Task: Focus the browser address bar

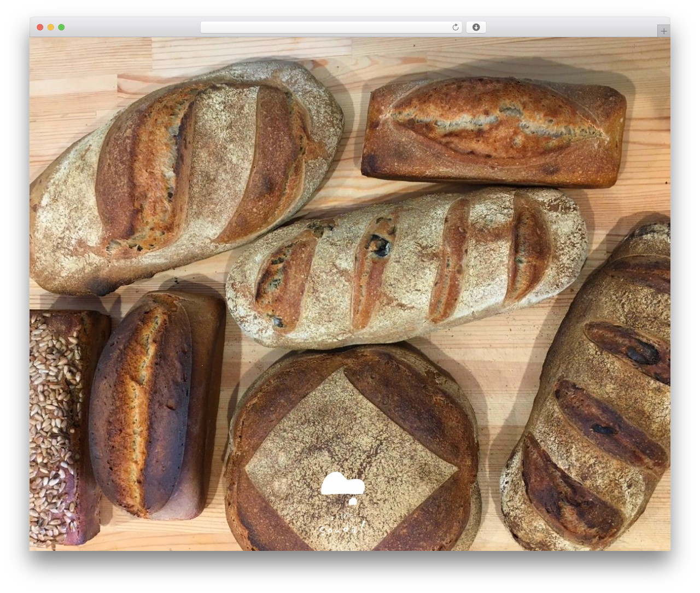Action: [x=331, y=27]
